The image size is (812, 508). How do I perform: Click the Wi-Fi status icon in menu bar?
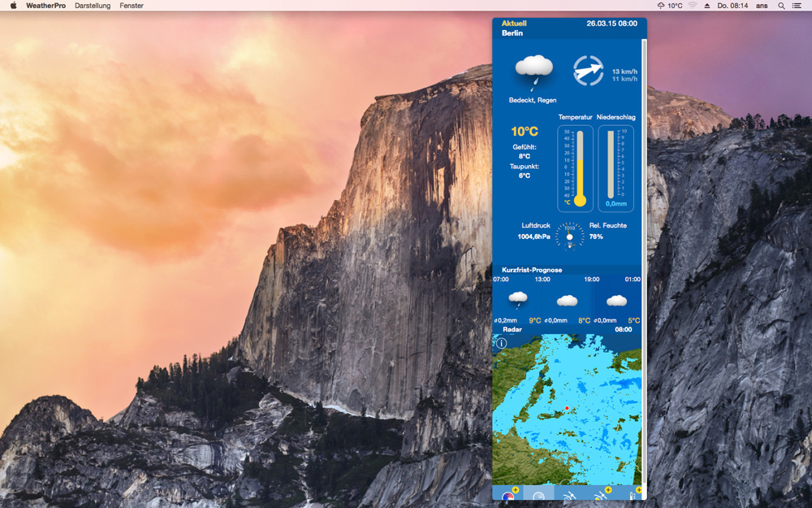point(693,6)
